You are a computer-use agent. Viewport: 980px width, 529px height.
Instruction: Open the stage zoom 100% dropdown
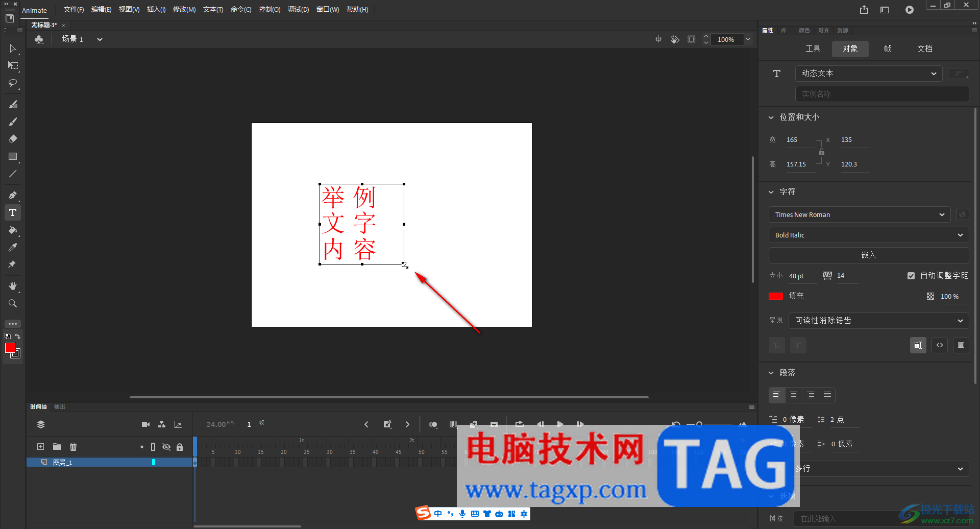tap(748, 39)
